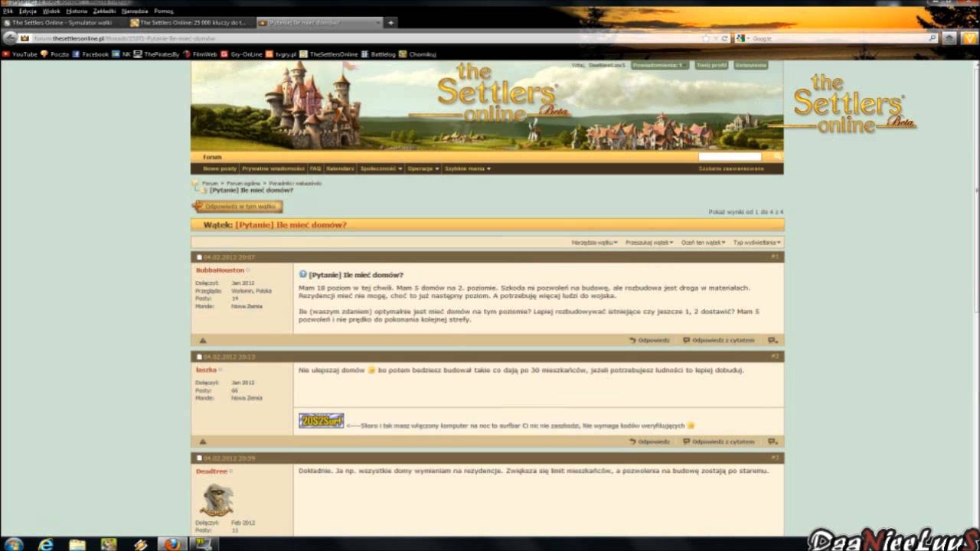980x551 pixels.
Task: Switch to the 25 000 kluczy tab
Action: pos(191,23)
